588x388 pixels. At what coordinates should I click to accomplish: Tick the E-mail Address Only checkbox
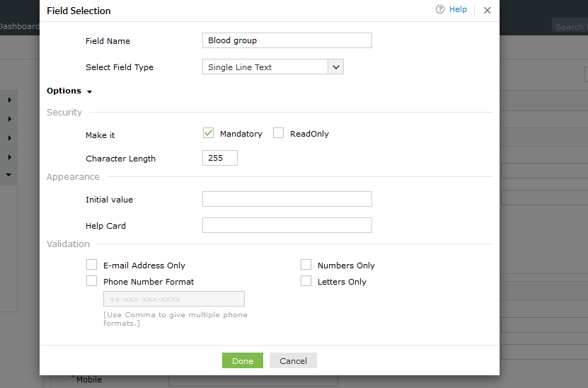(x=91, y=265)
